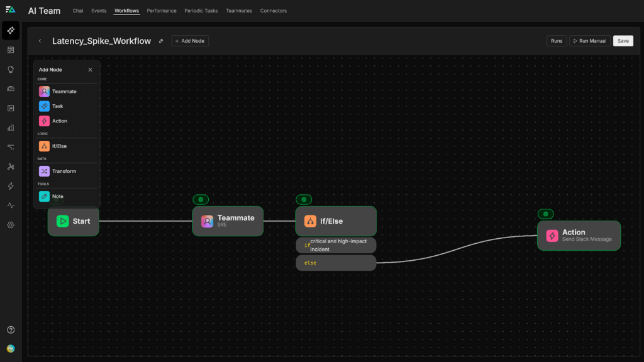The image size is (644, 362).
Task: Click the lightbulb icon in sidebar
Action: (11, 69)
